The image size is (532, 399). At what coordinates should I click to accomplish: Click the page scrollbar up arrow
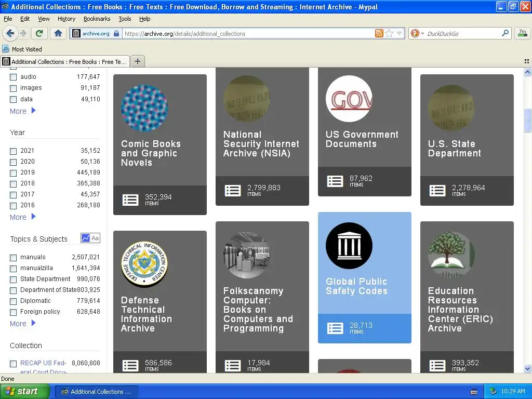tap(527, 72)
